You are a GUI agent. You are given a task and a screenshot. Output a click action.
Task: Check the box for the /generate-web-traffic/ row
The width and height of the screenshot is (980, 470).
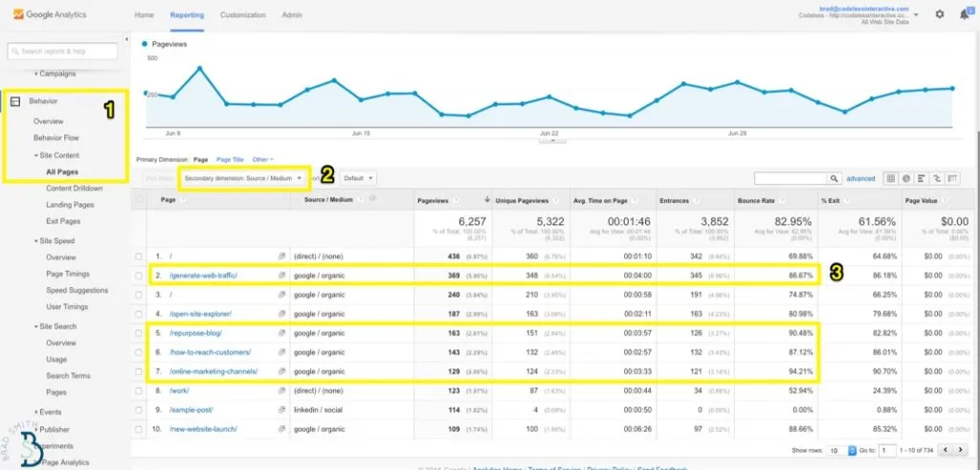139,276
